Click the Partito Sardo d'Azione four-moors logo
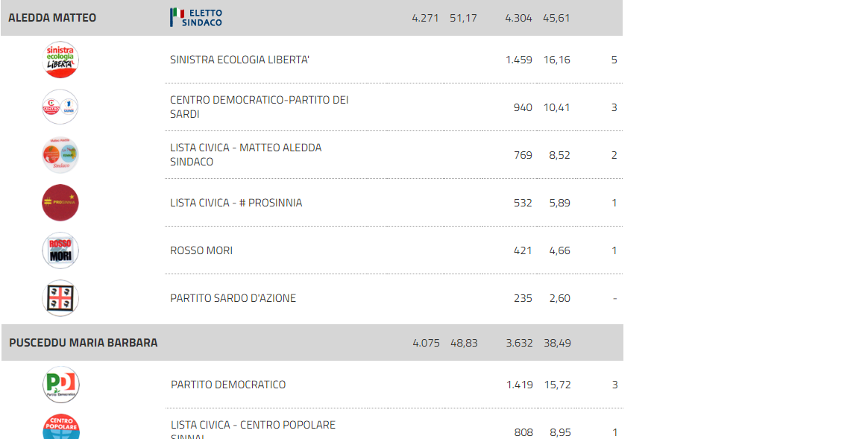Image resolution: width=868 pixels, height=439 pixels. (x=60, y=298)
